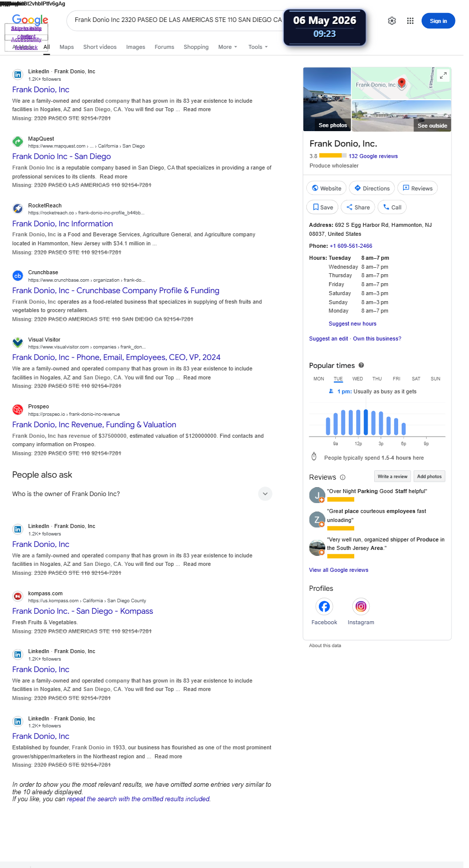
Task: Click the Reviews info icon
Action: coord(343,477)
